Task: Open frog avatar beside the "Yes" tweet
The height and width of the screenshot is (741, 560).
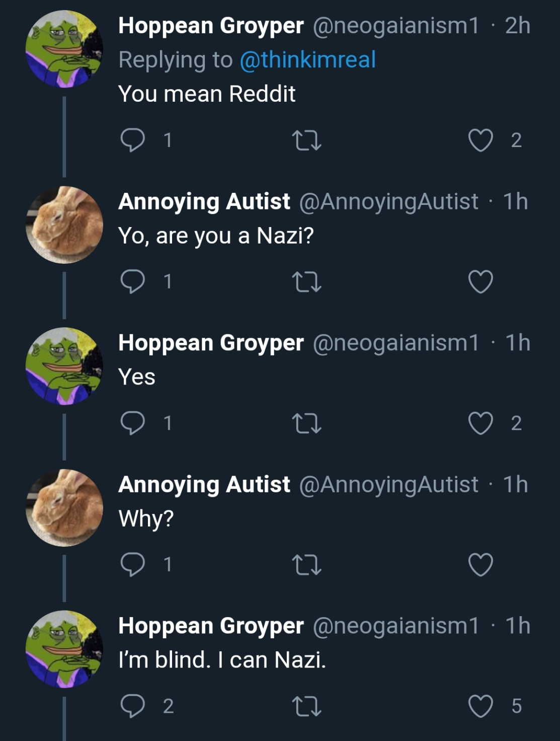Action: [x=64, y=366]
